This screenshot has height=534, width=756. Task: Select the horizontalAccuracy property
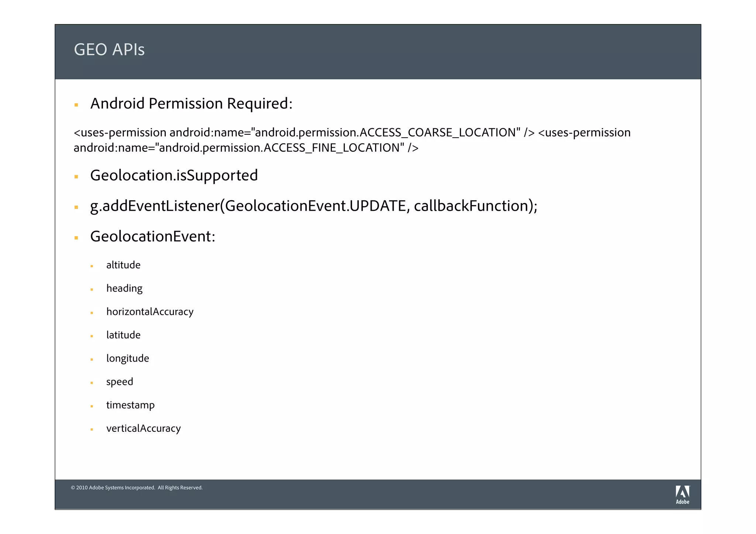(x=150, y=312)
